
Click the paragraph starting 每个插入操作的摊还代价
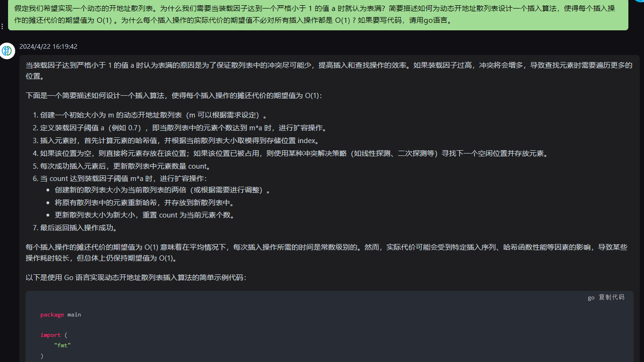(327, 253)
